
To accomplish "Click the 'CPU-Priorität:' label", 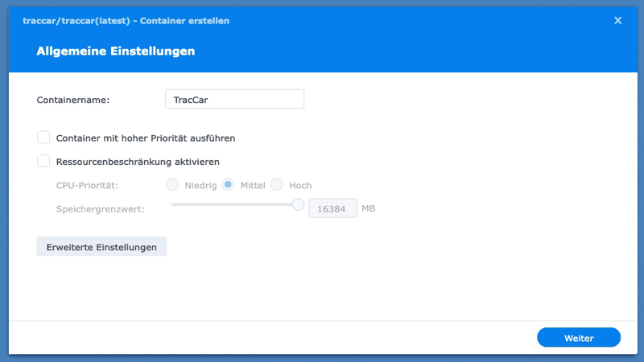I will tap(88, 186).
